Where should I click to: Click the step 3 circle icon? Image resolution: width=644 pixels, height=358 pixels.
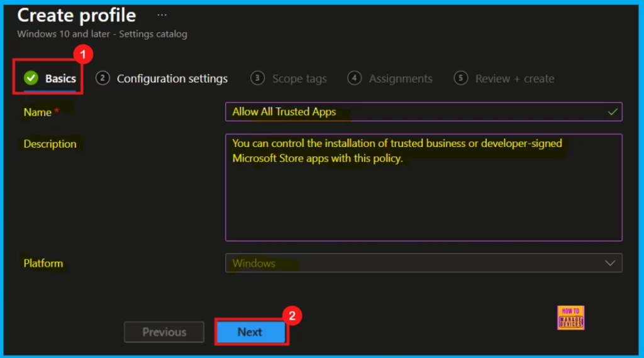point(257,78)
